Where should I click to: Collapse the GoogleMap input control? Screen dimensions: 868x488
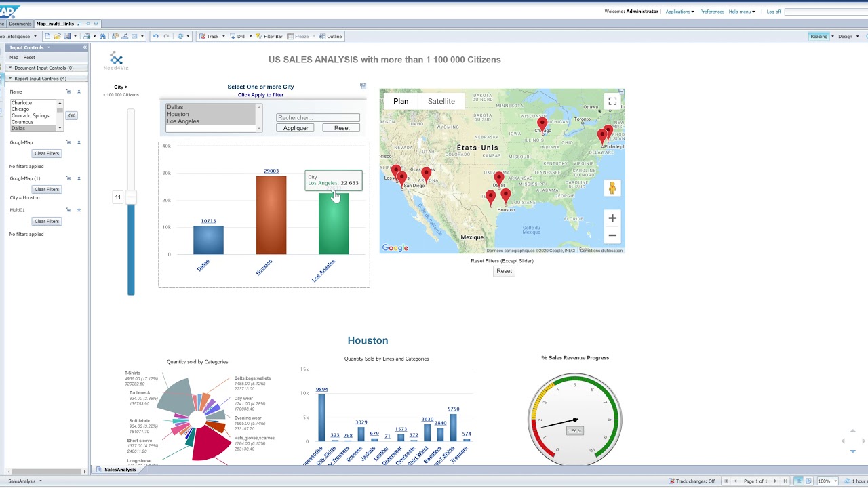coord(79,142)
